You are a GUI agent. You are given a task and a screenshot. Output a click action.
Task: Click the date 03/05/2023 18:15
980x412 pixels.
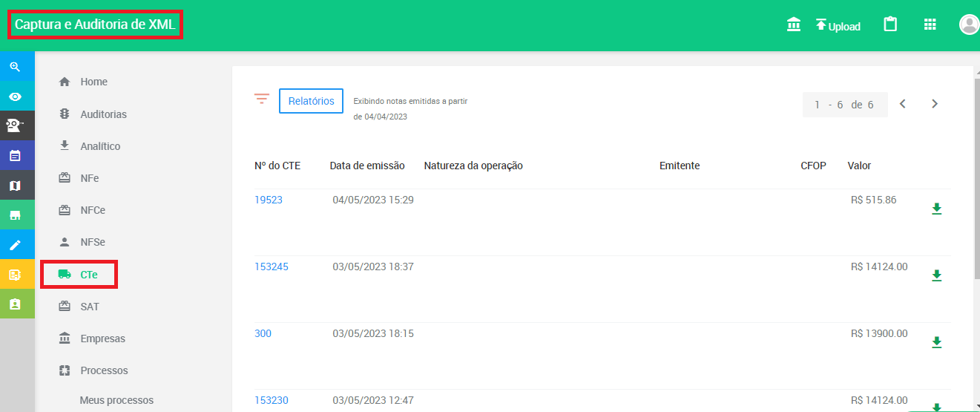pyautogui.click(x=373, y=333)
